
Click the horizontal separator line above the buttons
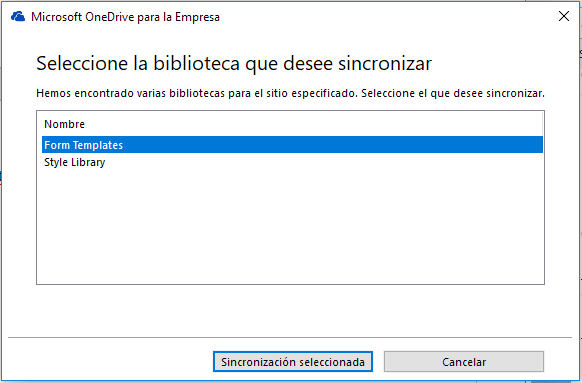coord(290,337)
